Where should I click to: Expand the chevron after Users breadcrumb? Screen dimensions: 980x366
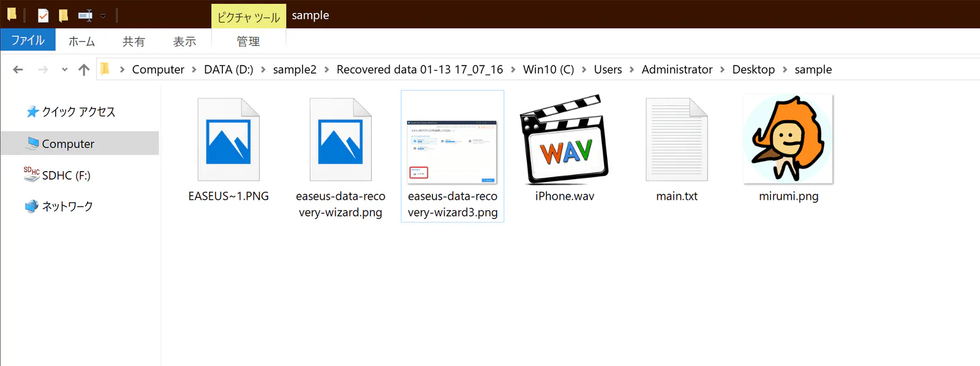pos(631,70)
